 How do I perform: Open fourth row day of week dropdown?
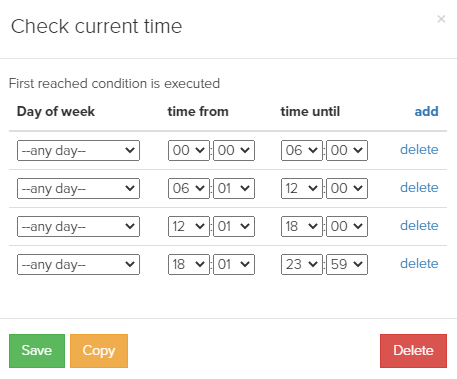click(x=78, y=264)
